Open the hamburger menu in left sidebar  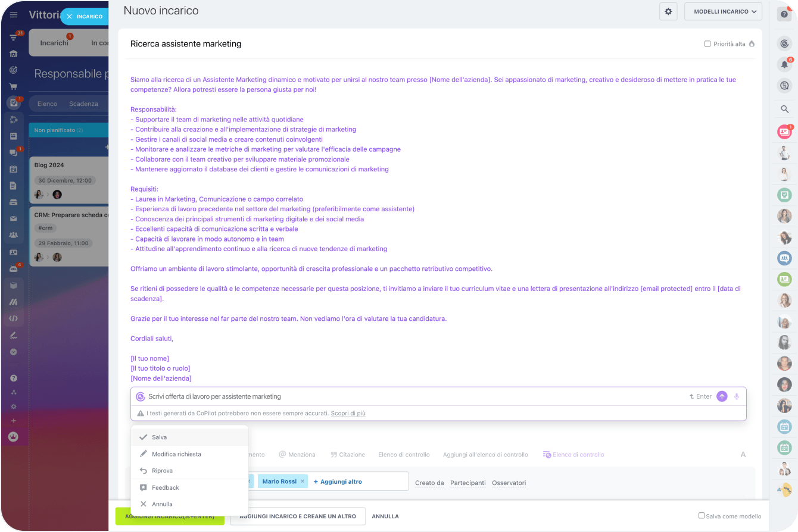pyautogui.click(x=13, y=15)
